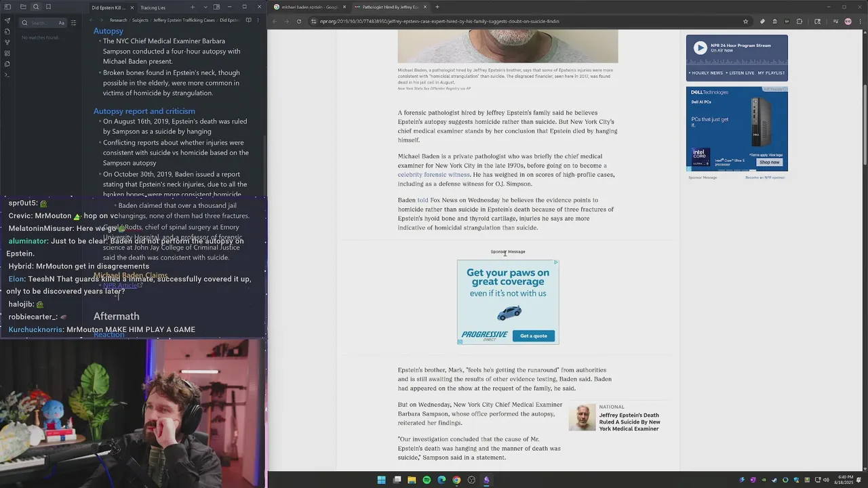Viewport: 868px width, 488px height.
Task: Open graph view icon in Obsidian ribbon
Action: tap(7, 42)
